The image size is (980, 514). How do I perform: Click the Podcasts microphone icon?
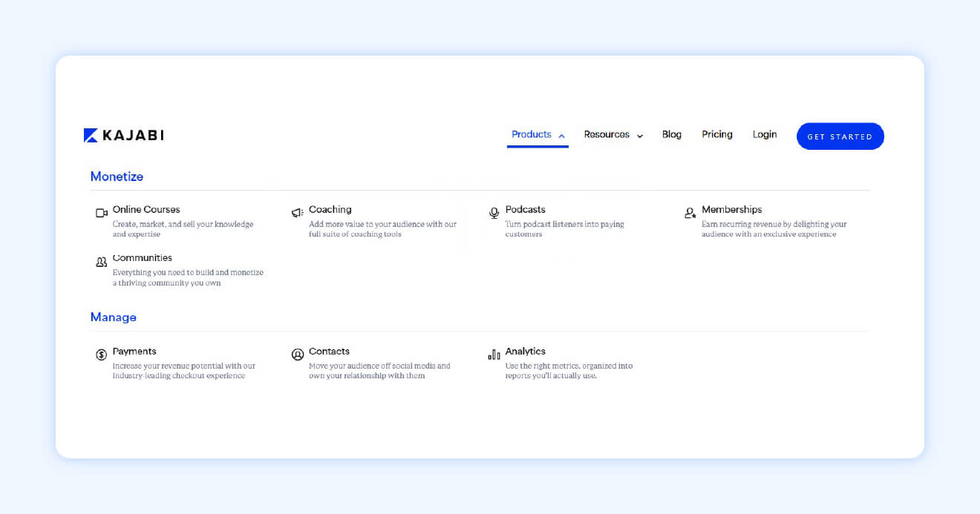click(x=494, y=213)
